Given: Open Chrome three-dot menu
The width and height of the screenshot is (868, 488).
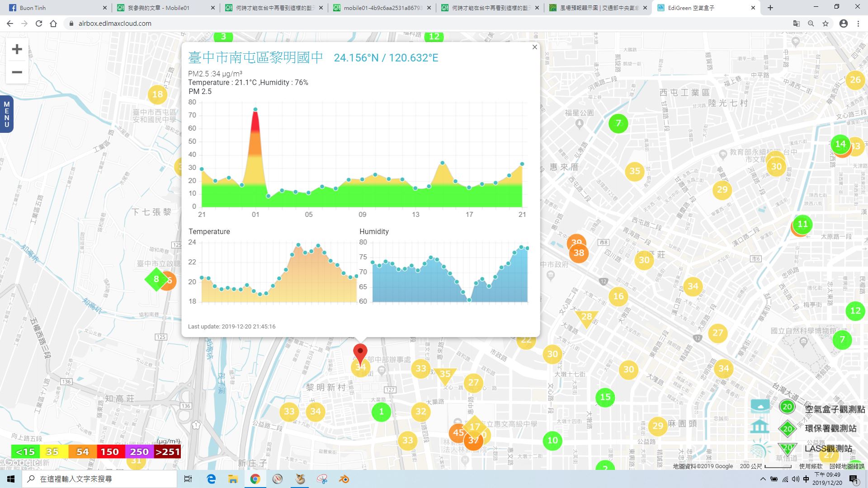Looking at the screenshot, I should click(x=858, y=23).
